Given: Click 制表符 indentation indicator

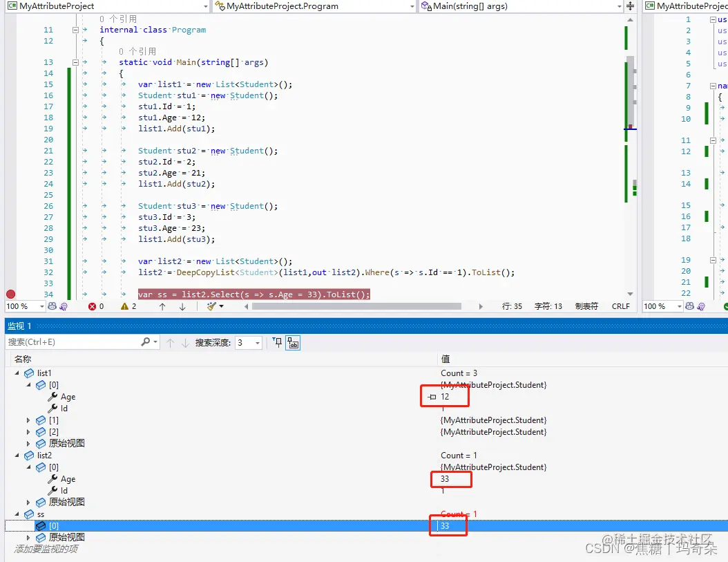Looking at the screenshot, I should [587, 306].
